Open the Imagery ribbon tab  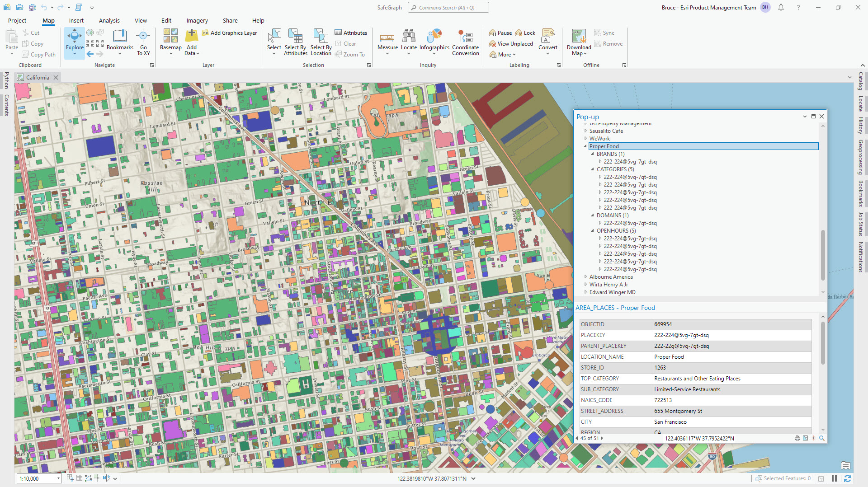point(197,20)
